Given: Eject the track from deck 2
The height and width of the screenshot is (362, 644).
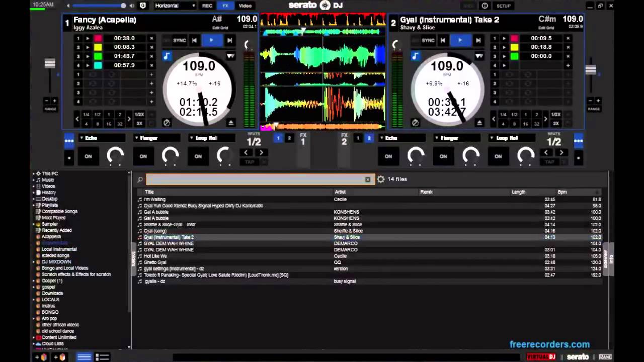Looking at the screenshot, I should (x=479, y=123).
